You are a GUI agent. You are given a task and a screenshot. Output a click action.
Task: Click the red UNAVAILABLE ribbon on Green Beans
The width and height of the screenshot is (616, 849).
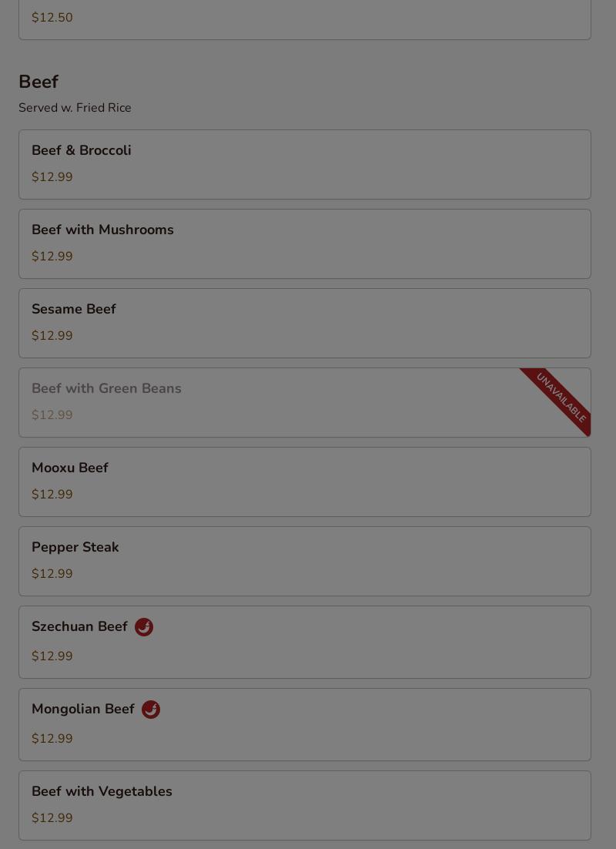tap(562, 398)
